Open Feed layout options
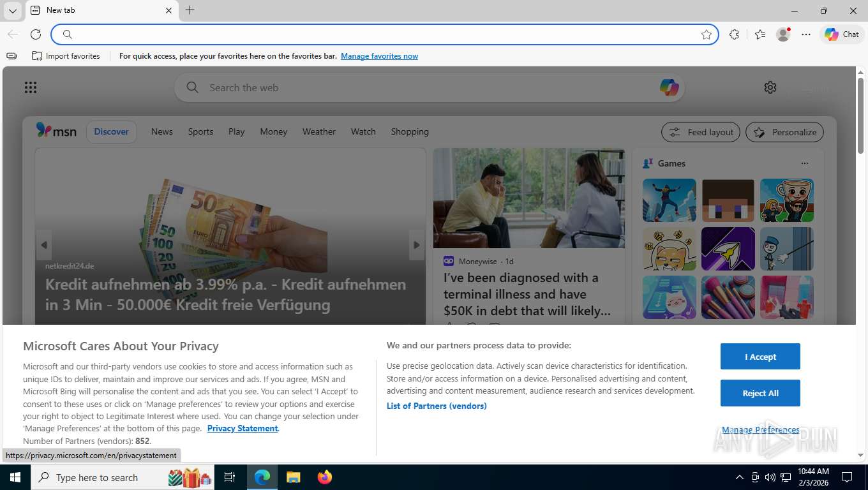 pyautogui.click(x=701, y=132)
